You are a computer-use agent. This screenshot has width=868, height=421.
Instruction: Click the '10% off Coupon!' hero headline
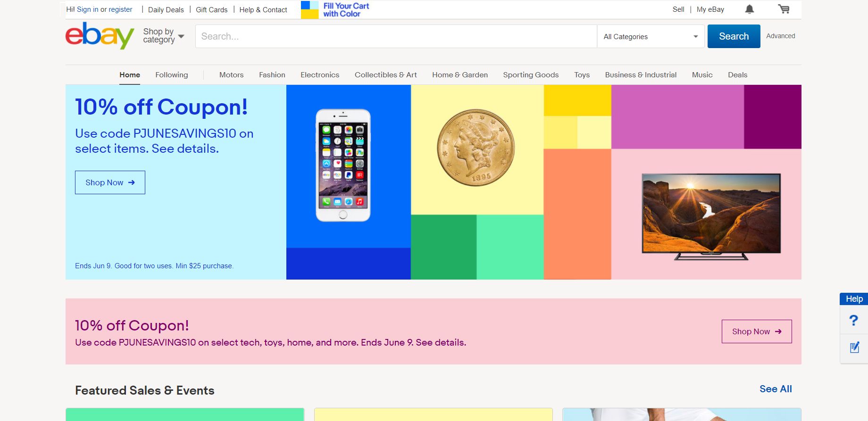pyautogui.click(x=161, y=107)
